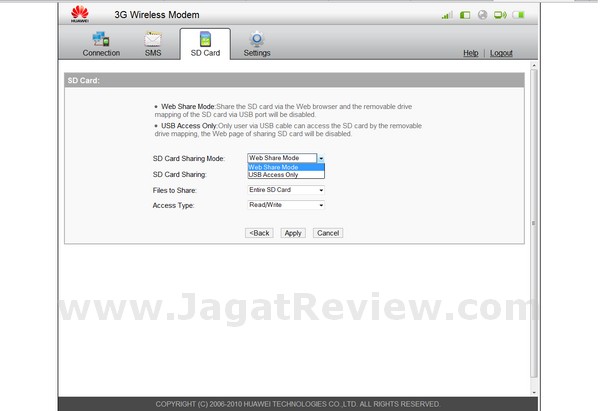Click the signal strength bars icon
The width and height of the screenshot is (600, 411).
click(447, 16)
